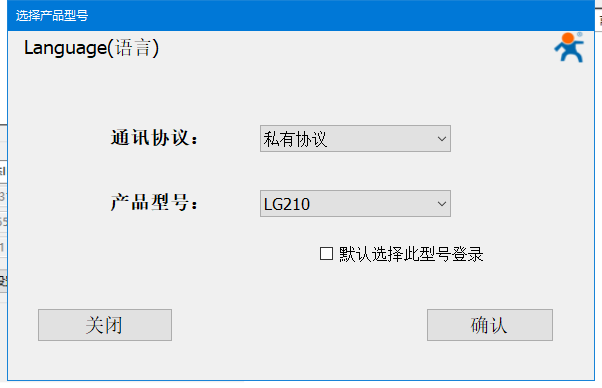Image resolution: width=602 pixels, height=388 pixels.
Task: Enable 默认选择此型号登录 checkbox
Action: [326, 254]
